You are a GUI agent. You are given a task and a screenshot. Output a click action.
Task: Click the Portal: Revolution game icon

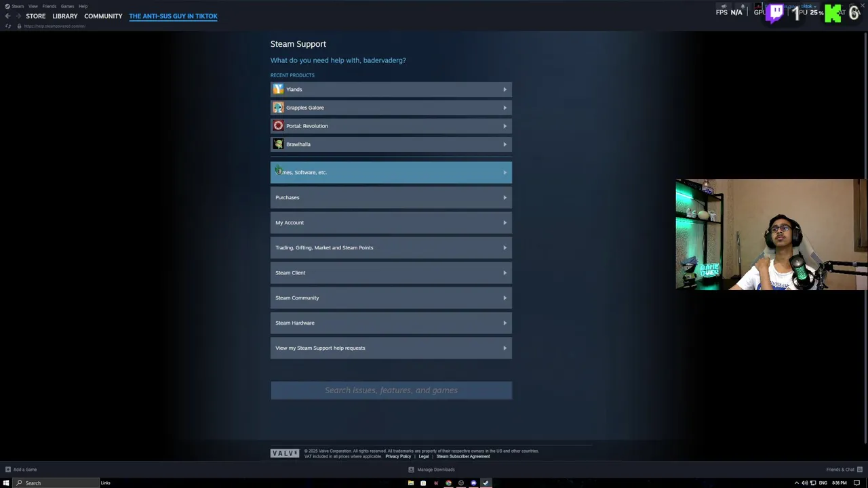click(278, 125)
